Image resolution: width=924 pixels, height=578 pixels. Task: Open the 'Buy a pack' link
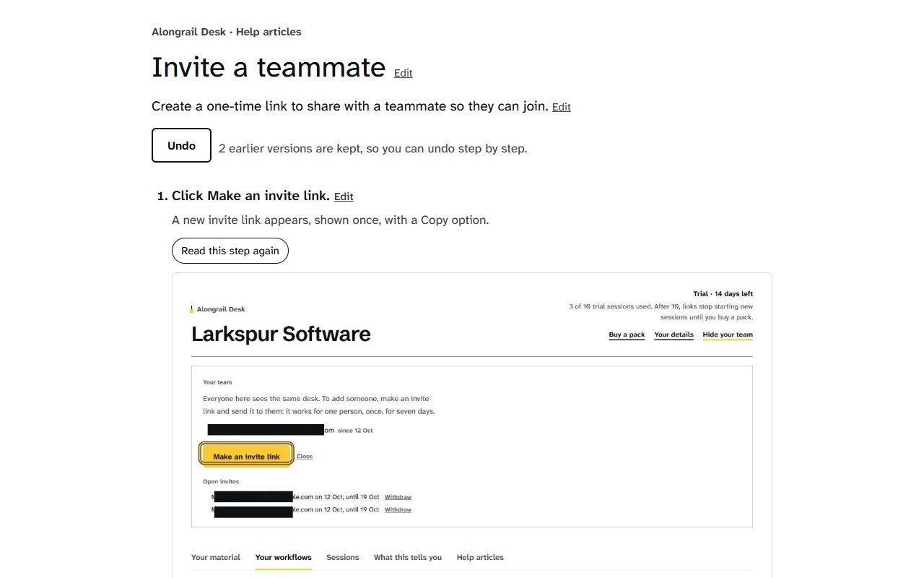[x=627, y=335]
